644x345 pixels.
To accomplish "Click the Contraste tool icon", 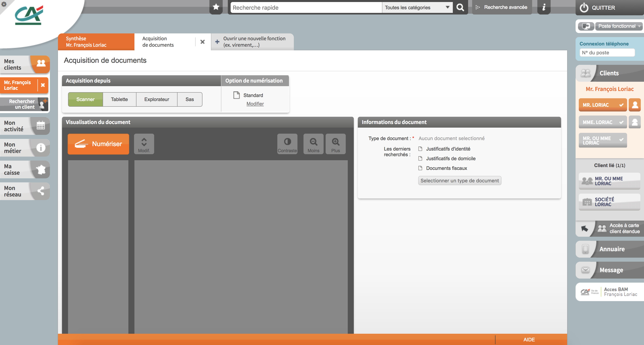I will 287,144.
